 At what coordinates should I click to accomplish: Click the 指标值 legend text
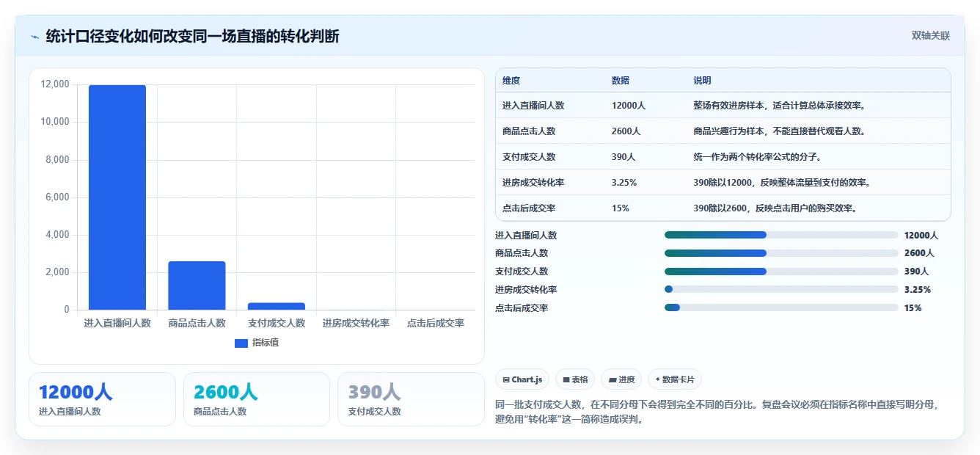pos(266,343)
